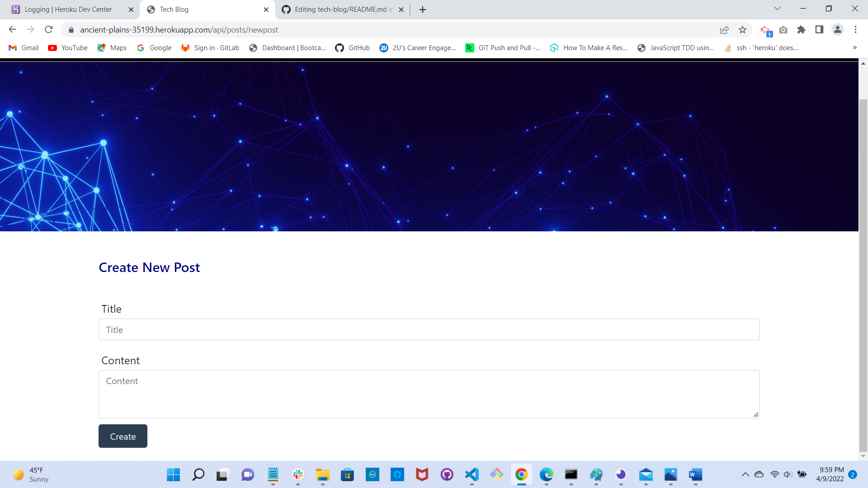
Task: Open Slack from the taskbar
Action: [x=297, y=474]
